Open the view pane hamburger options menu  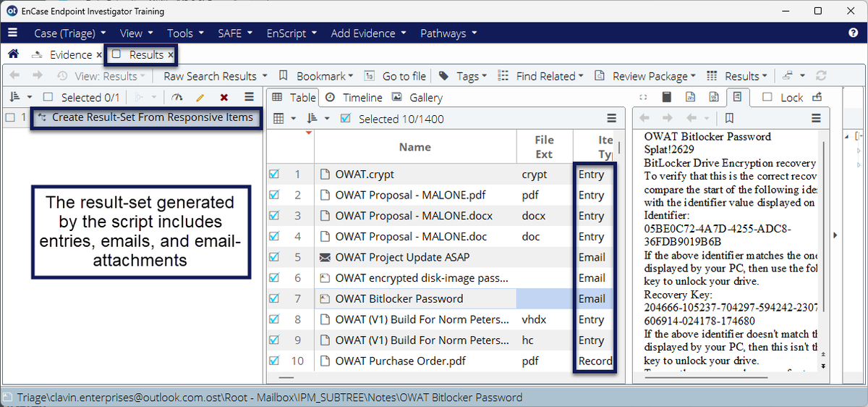click(816, 118)
